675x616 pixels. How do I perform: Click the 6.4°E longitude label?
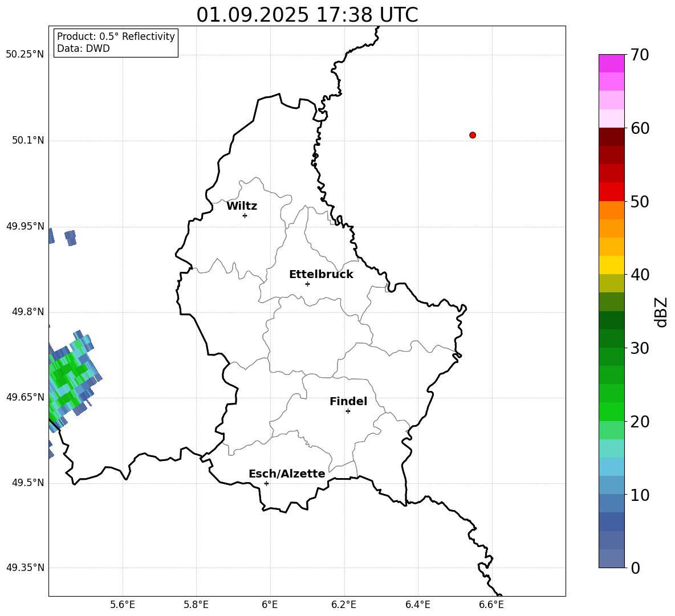pyautogui.click(x=417, y=605)
